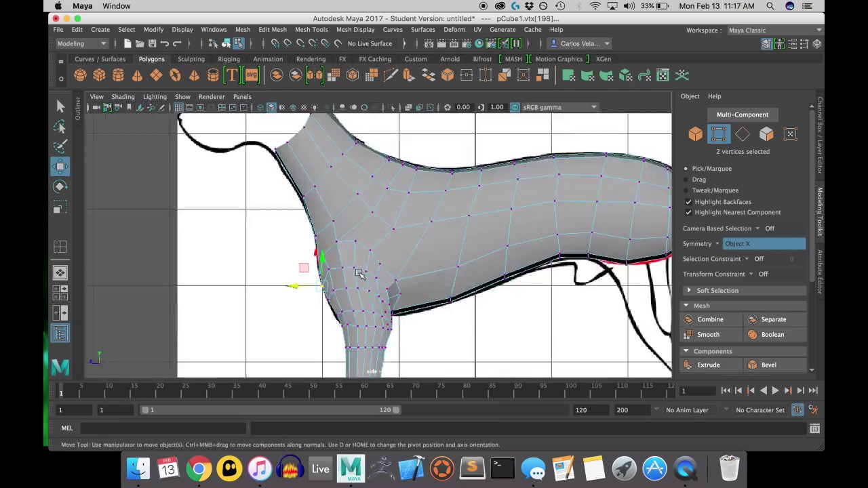This screenshot has width=868, height=488.
Task: Click the viewport wireframe cube icon
Action: click(260, 107)
